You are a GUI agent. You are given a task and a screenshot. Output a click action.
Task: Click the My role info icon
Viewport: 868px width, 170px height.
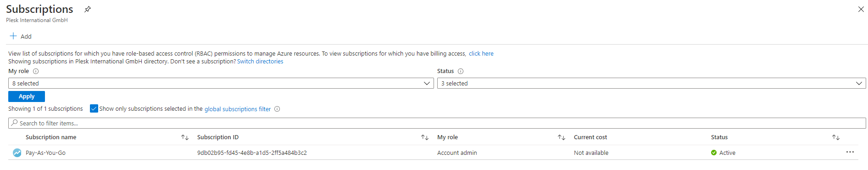[x=36, y=71]
